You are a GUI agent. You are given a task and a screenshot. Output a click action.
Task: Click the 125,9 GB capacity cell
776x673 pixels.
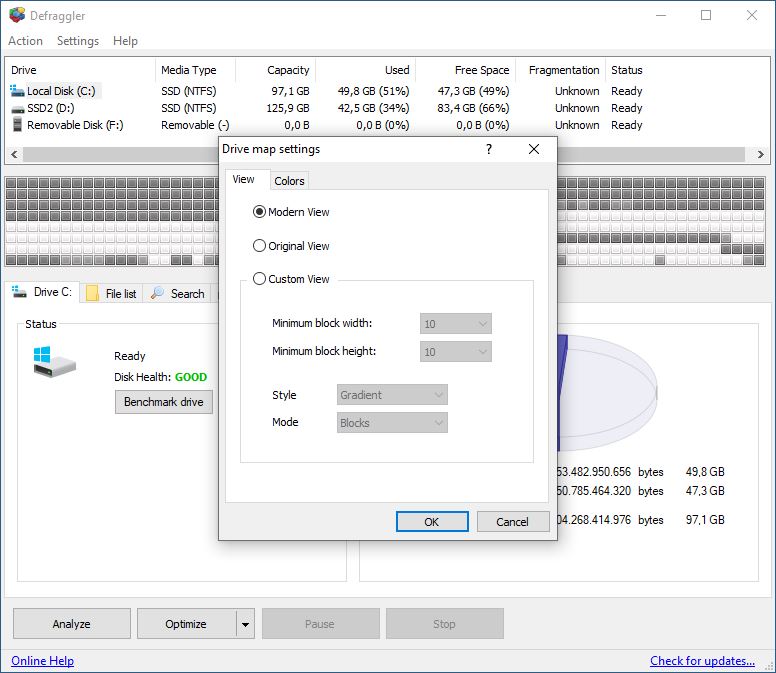tap(288, 108)
